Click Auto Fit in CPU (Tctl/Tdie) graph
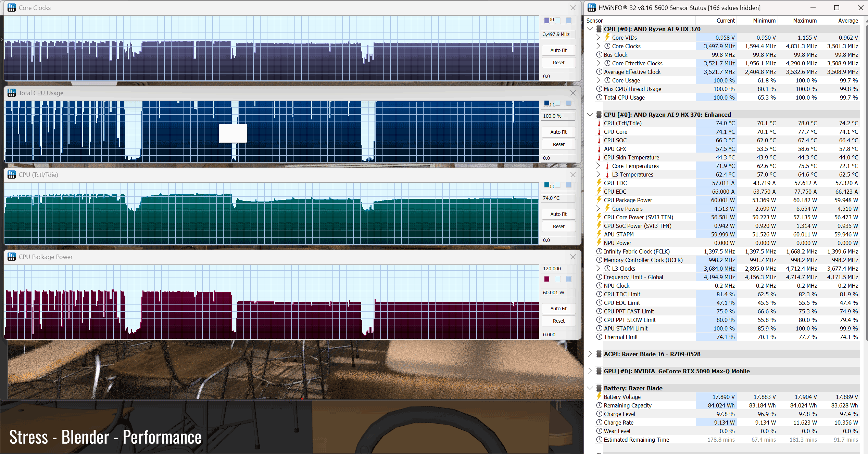 click(558, 214)
